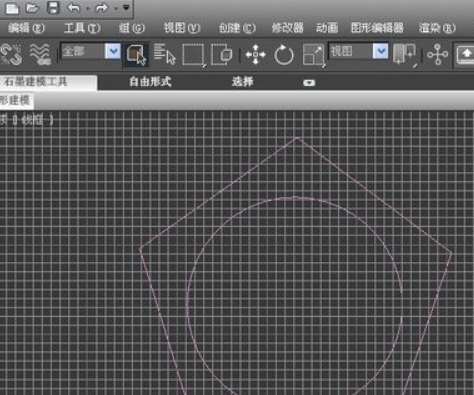Switch to the 自由形式 ribbon tab
This screenshot has width=474, height=395.
click(150, 82)
